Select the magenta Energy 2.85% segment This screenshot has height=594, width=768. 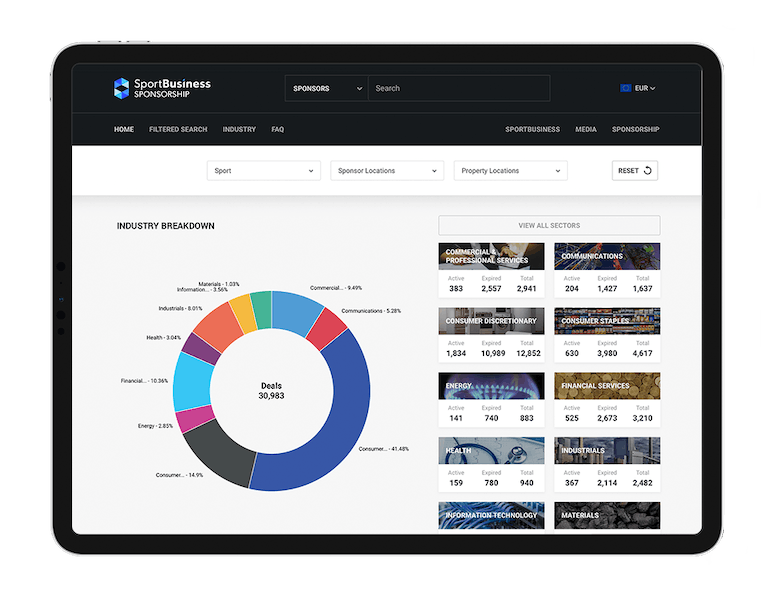[195, 419]
